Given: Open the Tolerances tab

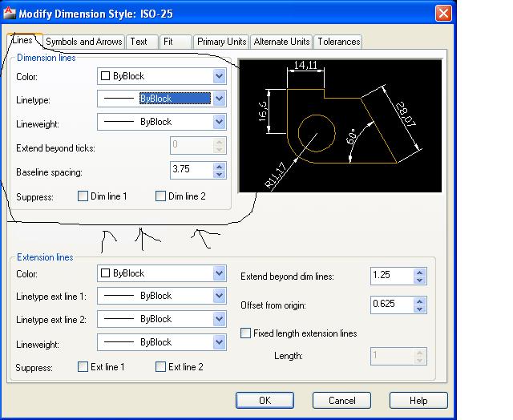Looking at the screenshot, I should click(x=338, y=42).
